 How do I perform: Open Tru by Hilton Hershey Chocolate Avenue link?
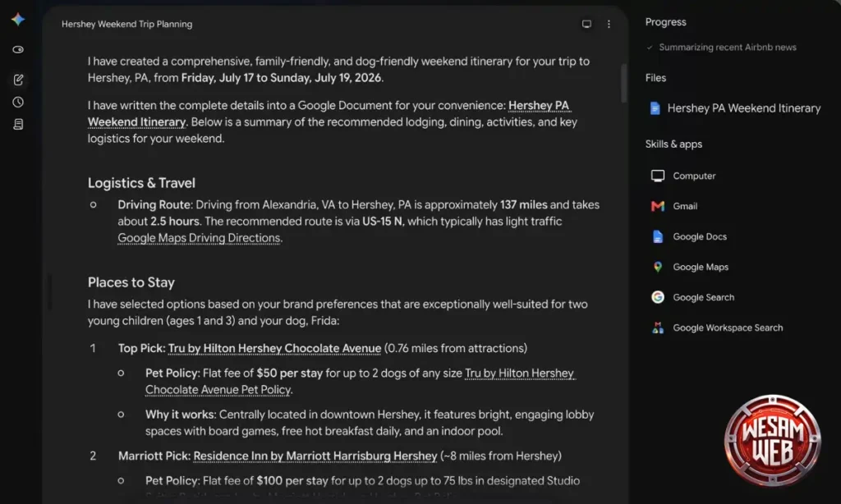274,349
